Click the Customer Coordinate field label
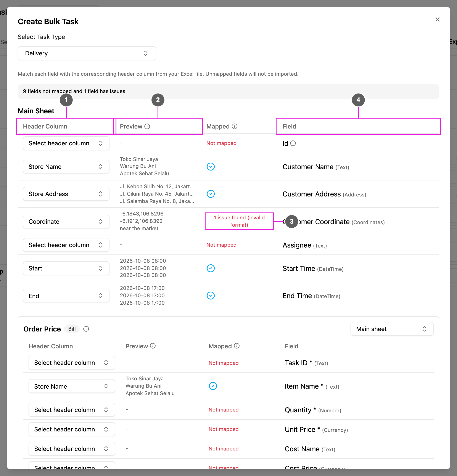Viewport: 457px width, 476px height. pyautogui.click(x=333, y=222)
